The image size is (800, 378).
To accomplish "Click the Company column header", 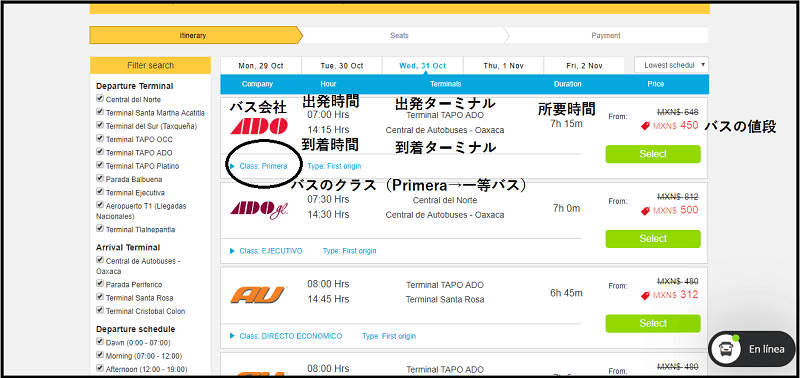I will coord(258,84).
